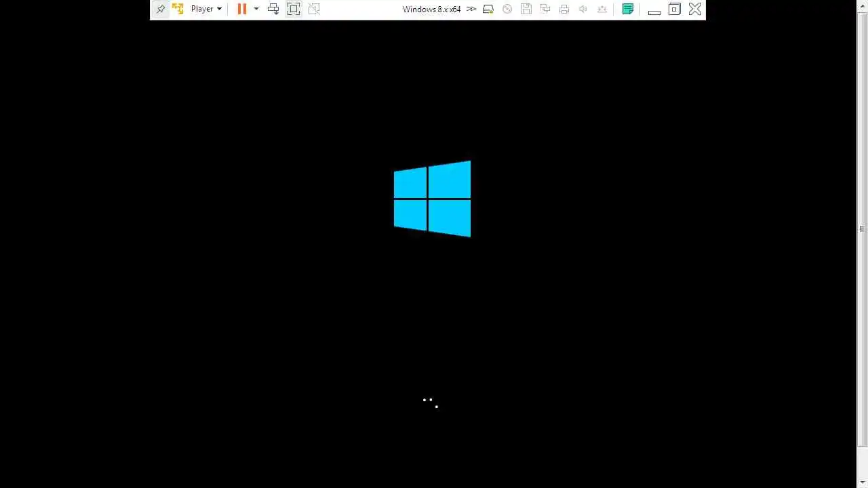Click the VMware Player logo icon

pyautogui.click(x=178, y=9)
